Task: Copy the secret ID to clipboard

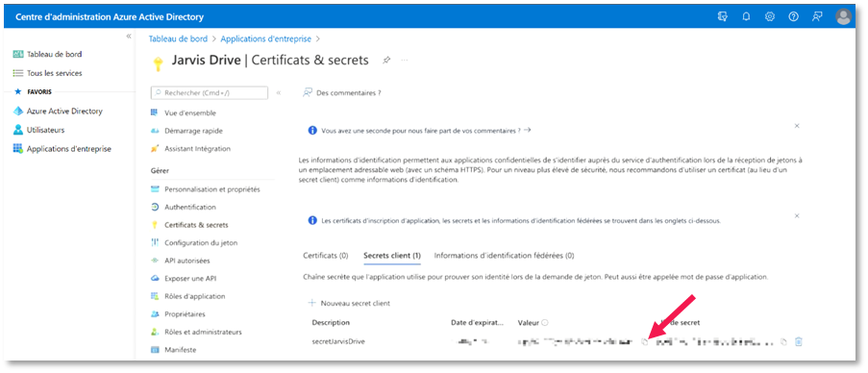Action: tap(782, 342)
